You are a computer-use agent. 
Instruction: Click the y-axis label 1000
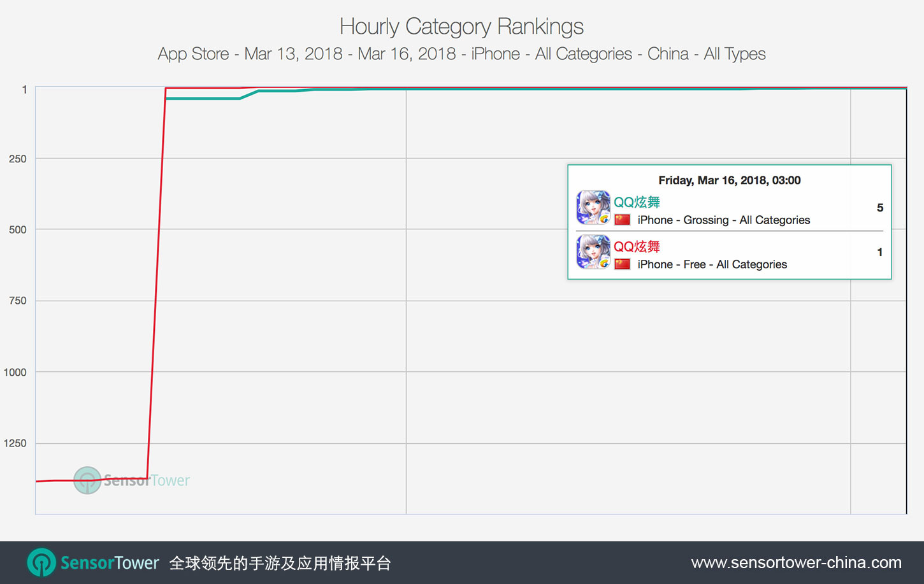(x=15, y=372)
